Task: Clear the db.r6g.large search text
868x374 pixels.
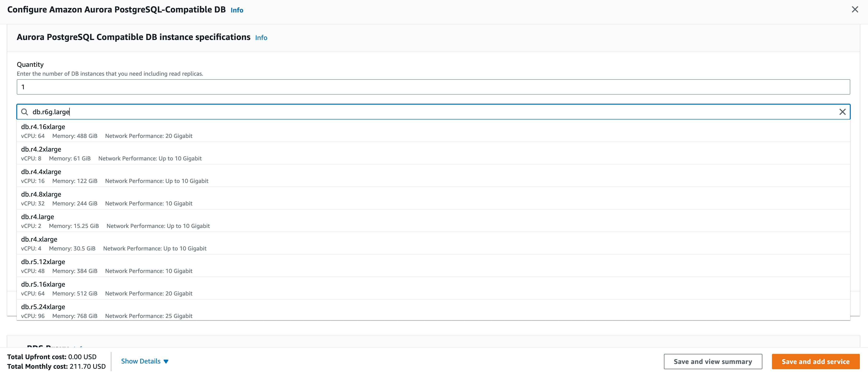Action: click(843, 112)
